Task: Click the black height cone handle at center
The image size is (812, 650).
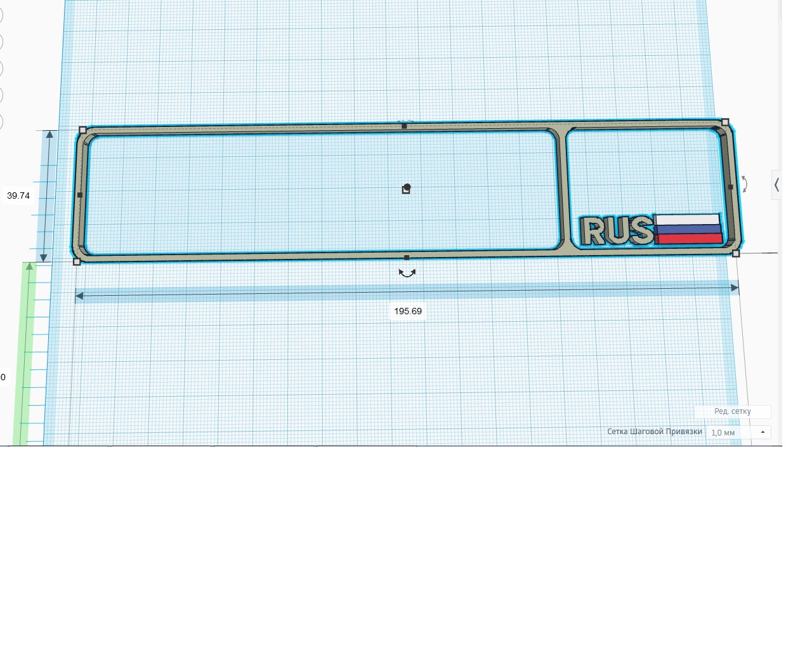Action: pyautogui.click(x=406, y=189)
